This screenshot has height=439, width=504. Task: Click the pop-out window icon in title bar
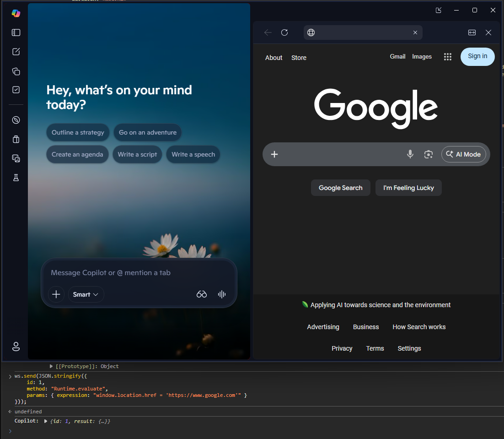(439, 10)
